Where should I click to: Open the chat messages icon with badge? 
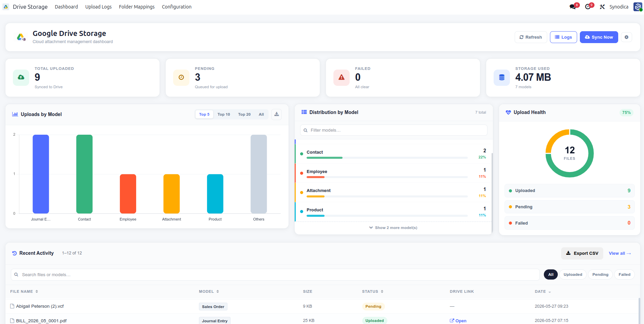pyautogui.click(x=573, y=7)
